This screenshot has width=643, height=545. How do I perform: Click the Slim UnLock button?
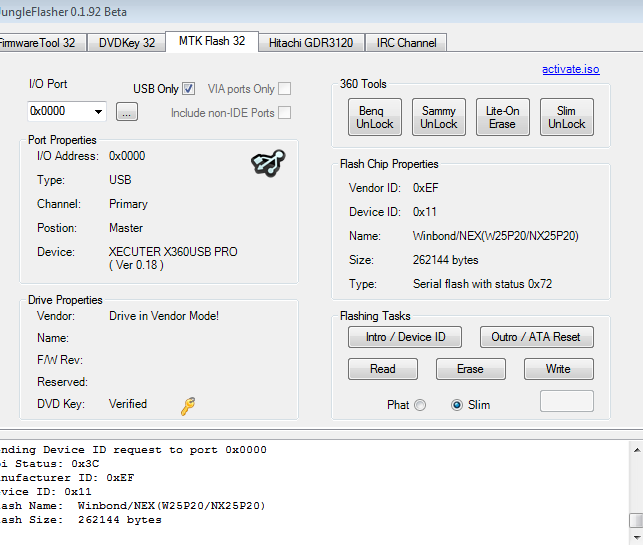click(x=567, y=117)
